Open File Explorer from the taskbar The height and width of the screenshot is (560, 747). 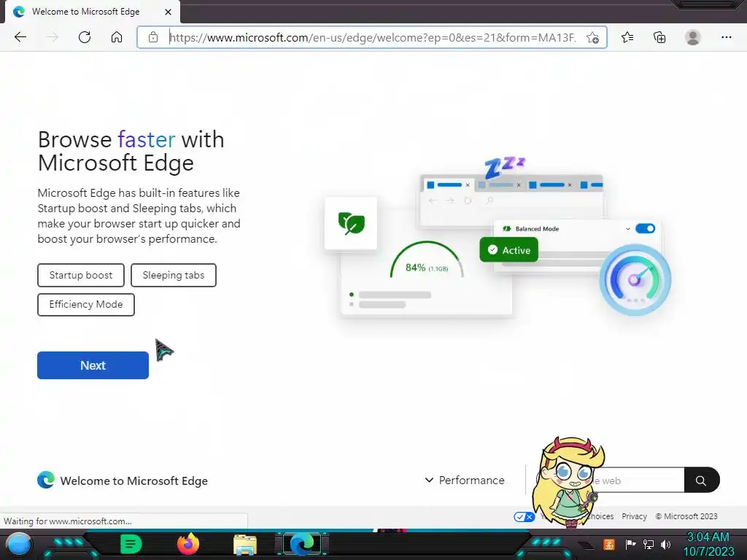245,545
